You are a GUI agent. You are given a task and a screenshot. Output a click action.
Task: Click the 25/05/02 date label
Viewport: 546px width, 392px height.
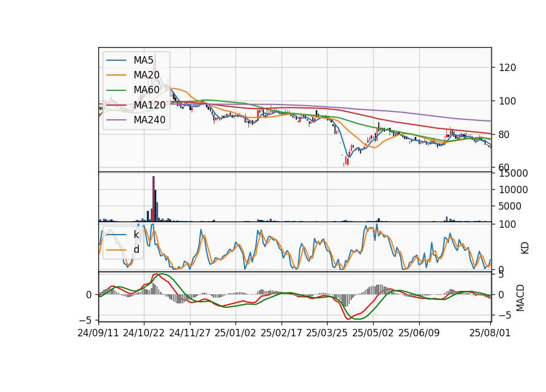tap(373, 333)
